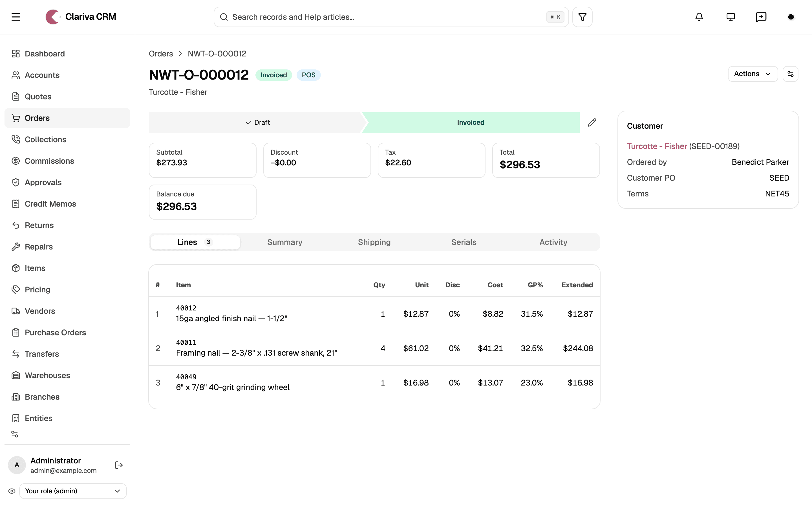This screenshot has height=508, width=812.
Task: Open notifications bell icon
Action: click(699, 17)
